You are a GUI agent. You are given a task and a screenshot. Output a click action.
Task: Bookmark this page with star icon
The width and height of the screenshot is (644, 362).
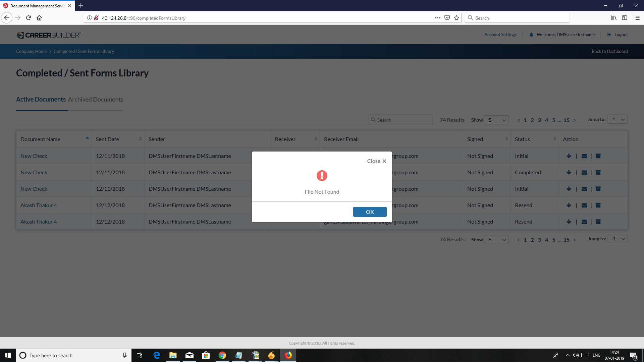tap(457, 18)
